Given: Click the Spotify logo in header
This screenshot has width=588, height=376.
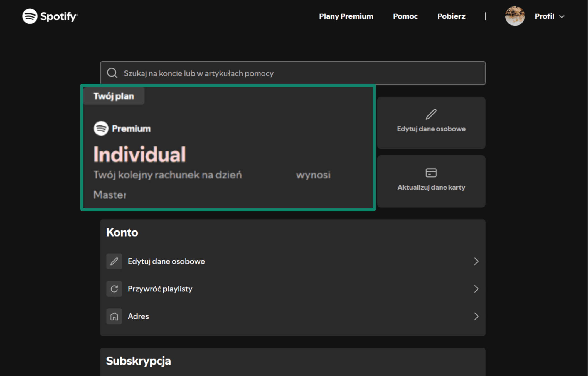Looking at the screenshot, I should 50,16.
